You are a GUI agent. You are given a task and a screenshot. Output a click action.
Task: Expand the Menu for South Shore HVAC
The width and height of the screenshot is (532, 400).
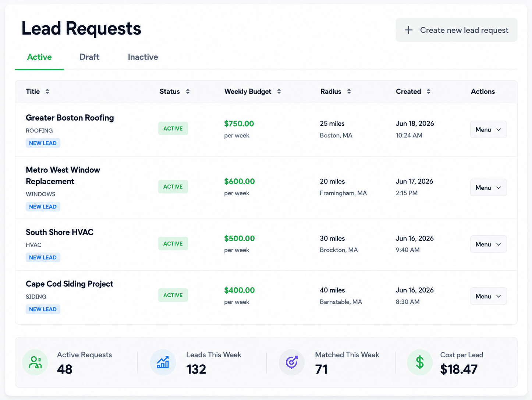click(x=488, y=244)
